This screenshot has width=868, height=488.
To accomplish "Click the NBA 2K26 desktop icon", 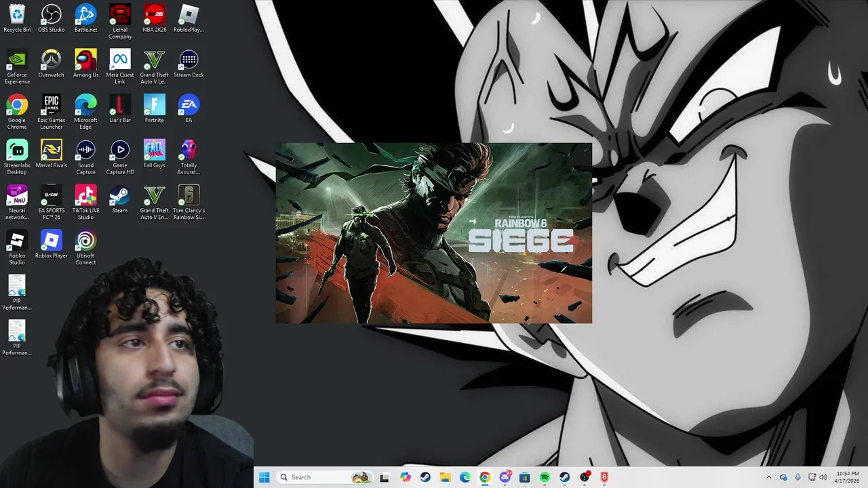I will pyautogui.click(x=155, y=18).
